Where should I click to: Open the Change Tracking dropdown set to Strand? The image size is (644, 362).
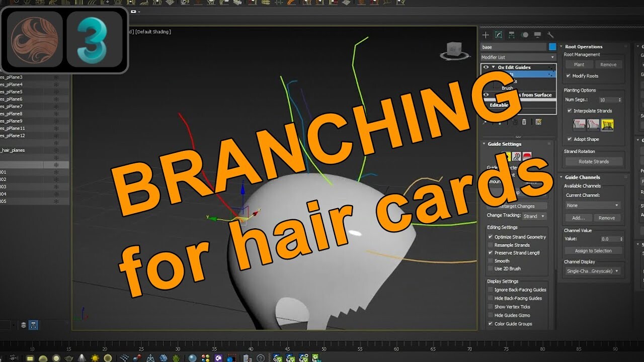click(x=535, y=216)
